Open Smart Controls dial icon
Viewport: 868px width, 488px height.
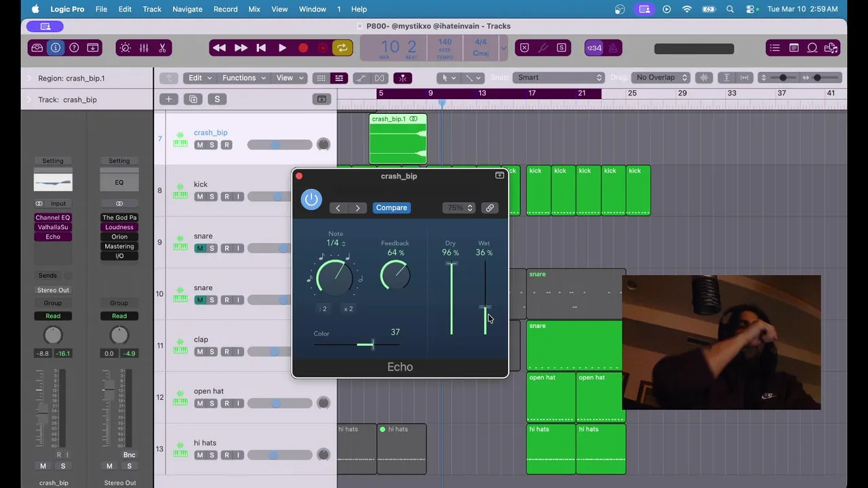125,47
